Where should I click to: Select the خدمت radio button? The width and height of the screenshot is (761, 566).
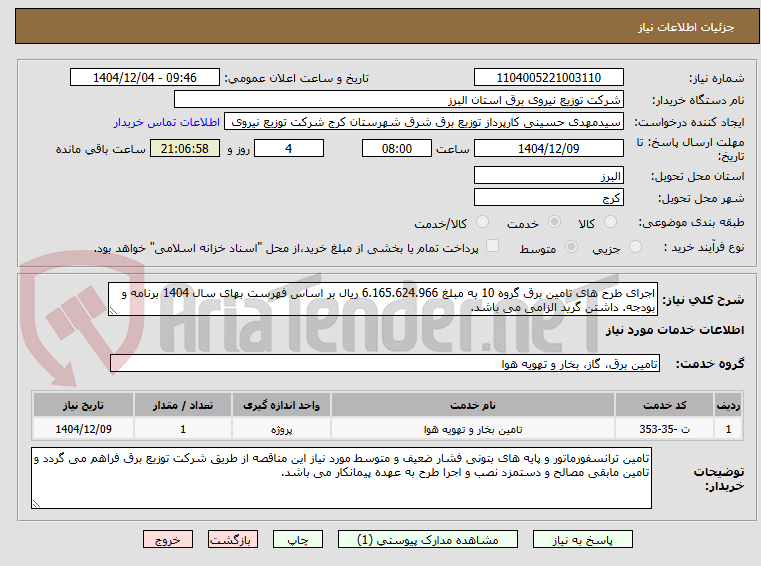coord(554,222)
